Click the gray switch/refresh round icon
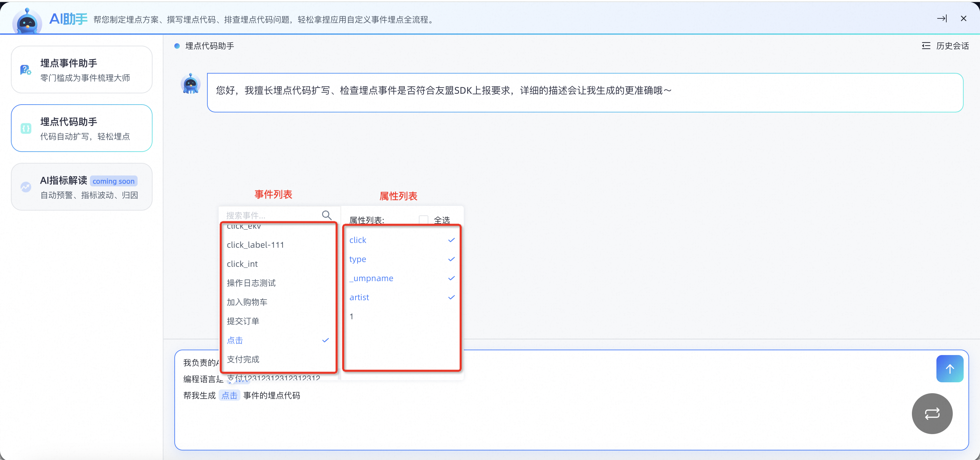This screenshot has width=980, height=460. click(932, 414)
